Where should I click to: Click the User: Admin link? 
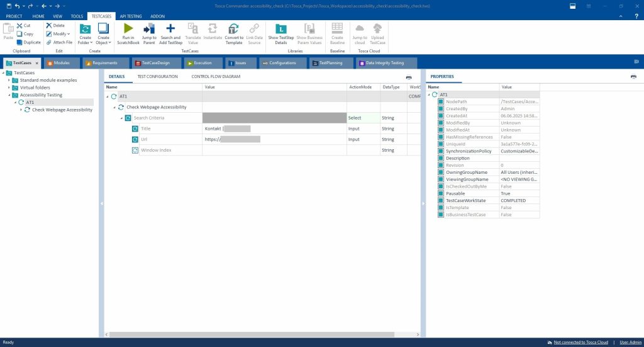pos(630,342)
